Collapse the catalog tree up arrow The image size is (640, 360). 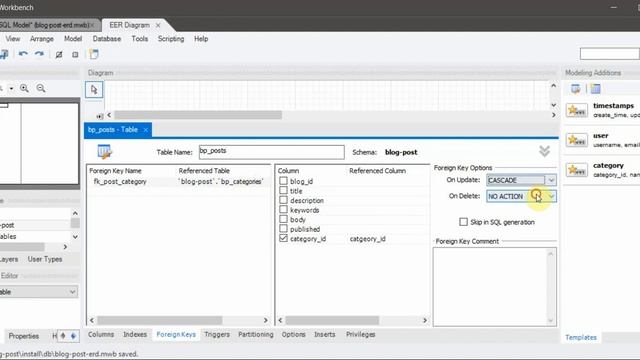[x=75, y=213]
